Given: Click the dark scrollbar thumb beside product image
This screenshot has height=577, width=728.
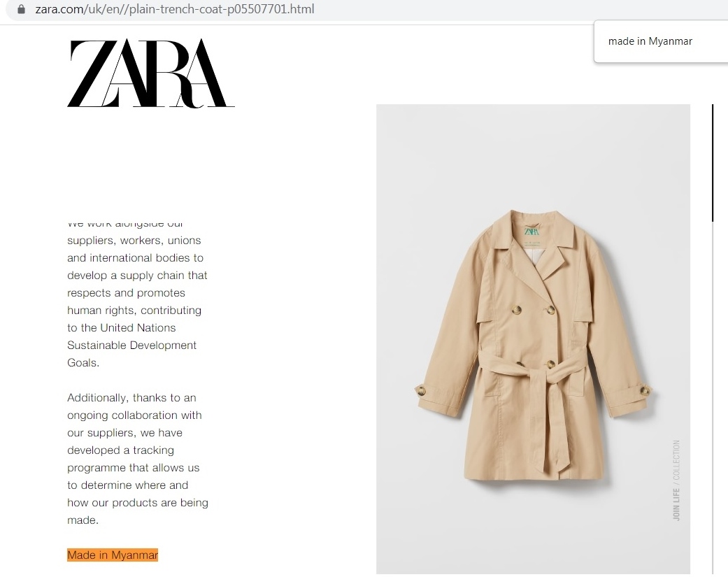Looking at the screenshot, I should (713, 163).
